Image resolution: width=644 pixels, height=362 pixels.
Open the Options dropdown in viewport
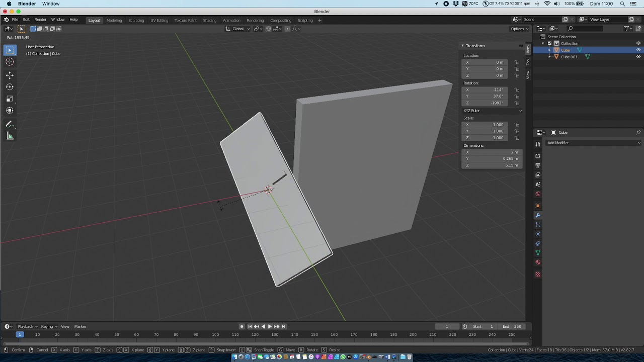(x=520, y=29)
